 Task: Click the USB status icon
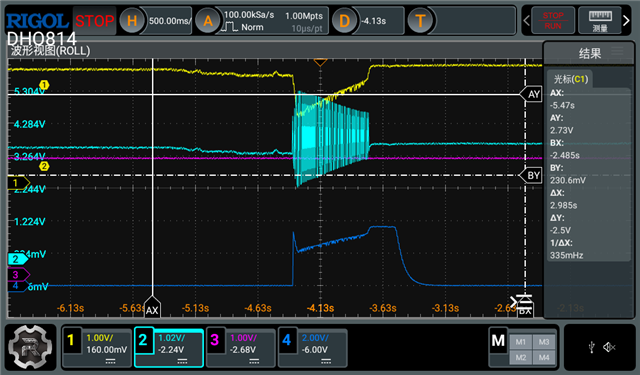592,347
